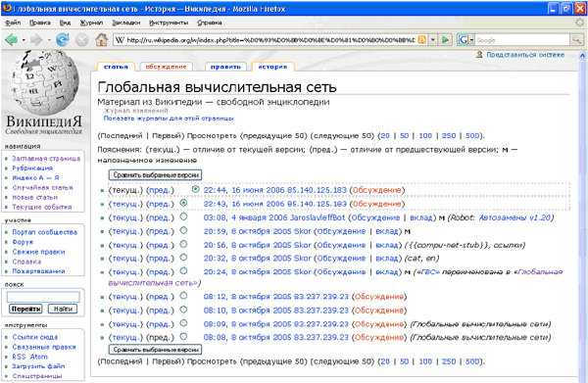Click JaroslavleffBot user link
This screenshot has height=383, width=588.
tap(318, 217)
